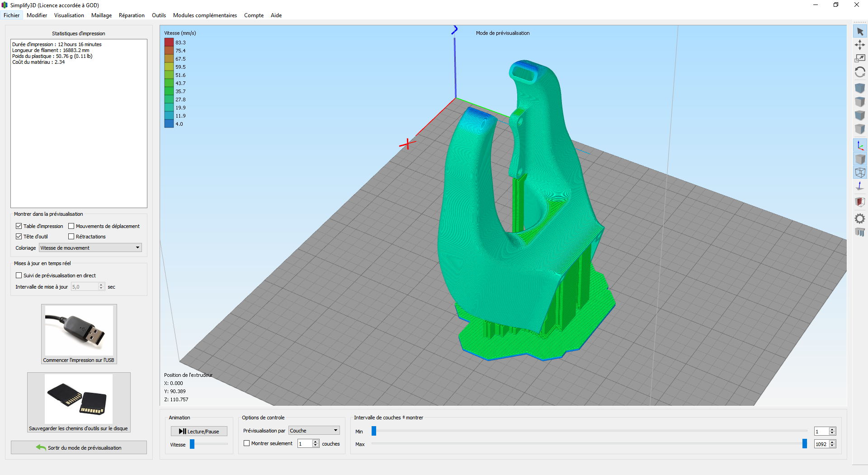Activate the scale models tool
This screenshot has width=868, height=475.
[860, 58]
